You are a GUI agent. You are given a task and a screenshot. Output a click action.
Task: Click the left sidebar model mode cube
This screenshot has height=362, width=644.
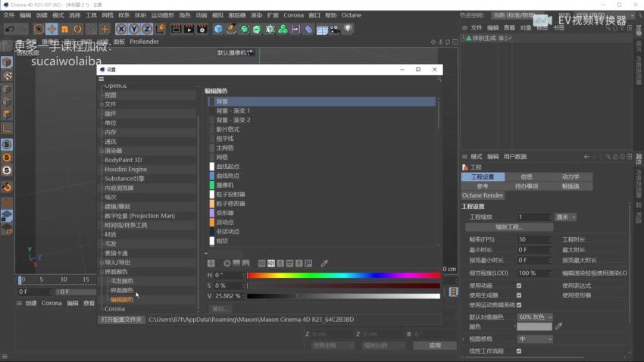click(7, 62)
